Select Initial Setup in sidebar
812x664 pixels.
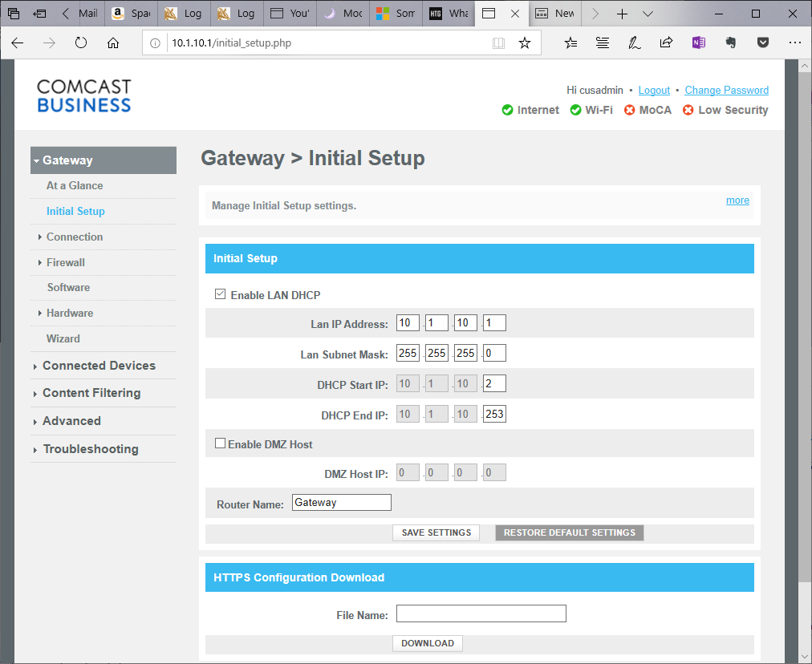coord(75,211)
